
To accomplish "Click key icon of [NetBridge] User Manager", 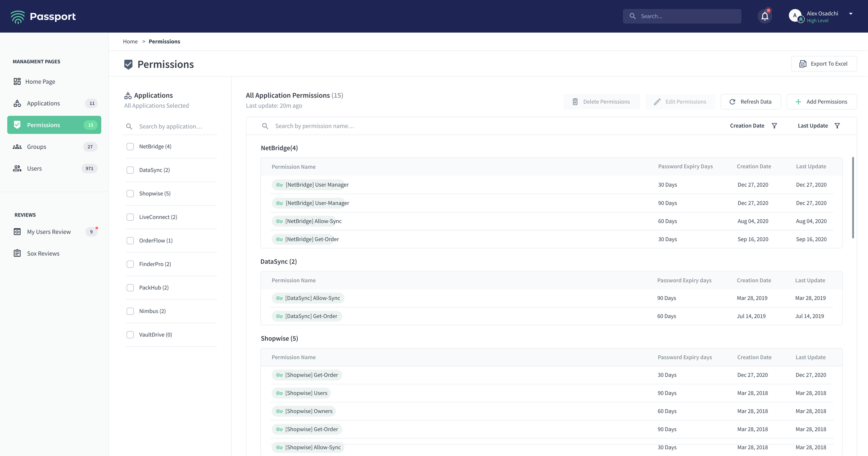I will point(279,185).
